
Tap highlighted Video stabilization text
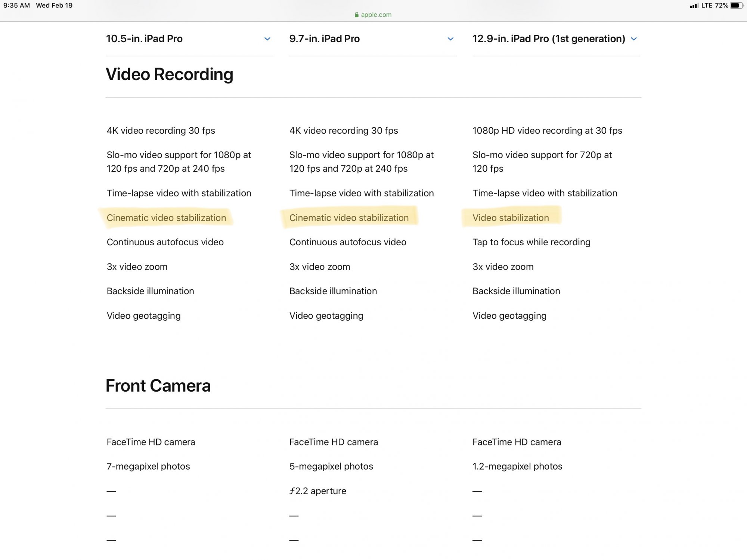pyautogui.click(x=511, y=218)
